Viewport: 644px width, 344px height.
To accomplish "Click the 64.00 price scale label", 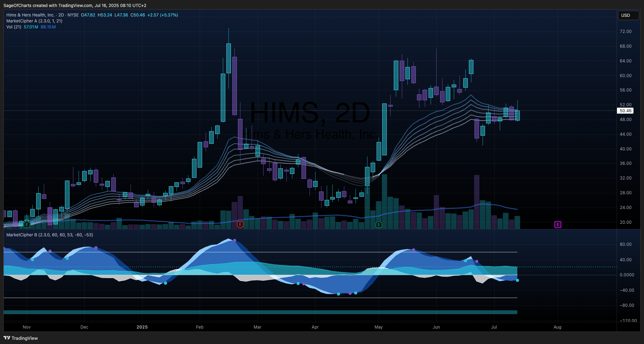I will pyautogui.click(x=625, y=61).
